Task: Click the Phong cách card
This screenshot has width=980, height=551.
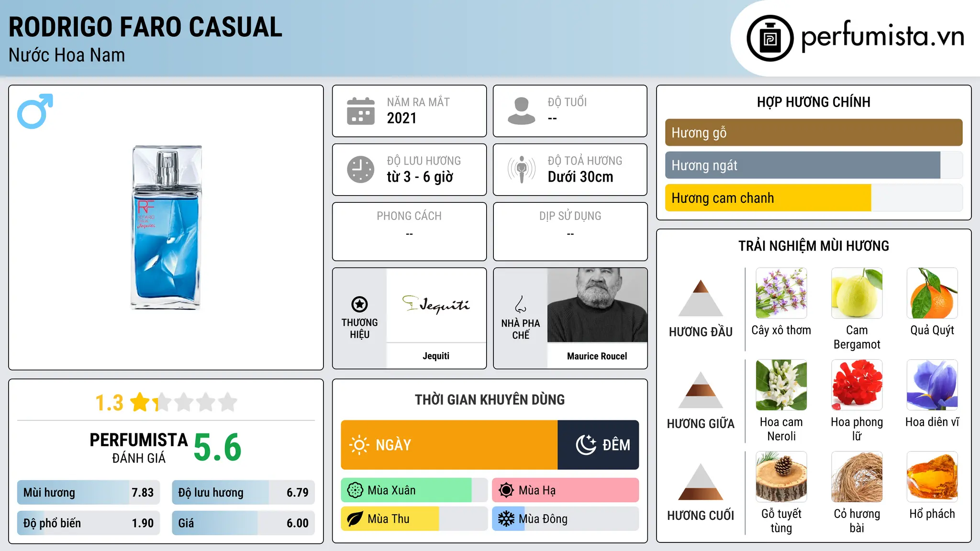Action: [x=409, y=231]
